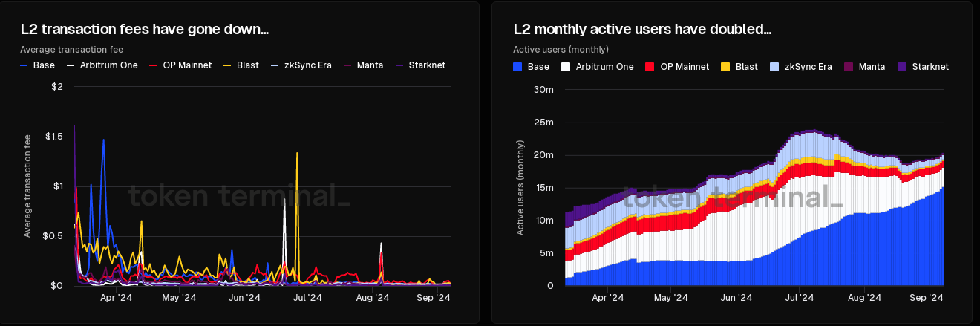
Task: Click the white Arbitrum One fee spike in late June
Action: [x=284, y=200]
